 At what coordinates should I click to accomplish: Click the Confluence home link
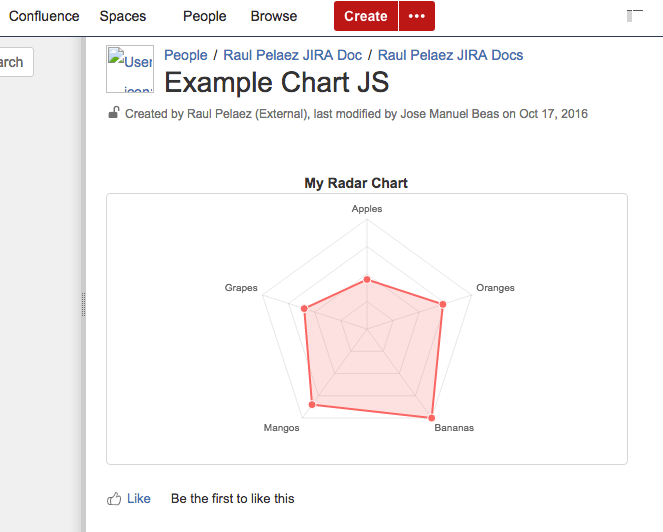pos(44,16)
